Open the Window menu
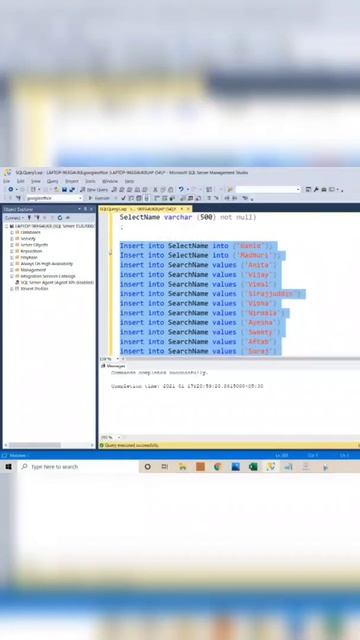This screenshot has height=640, width=360. tap(110, 181)
